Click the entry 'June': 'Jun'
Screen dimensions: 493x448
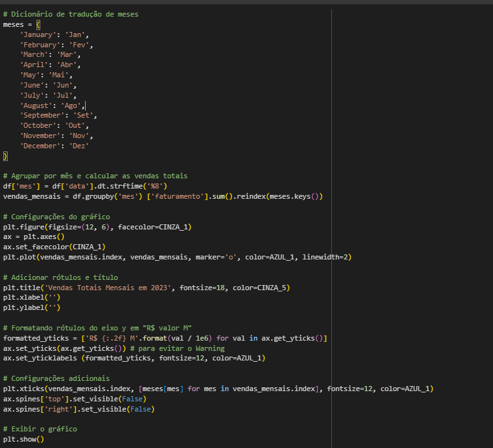click(48, 85)
